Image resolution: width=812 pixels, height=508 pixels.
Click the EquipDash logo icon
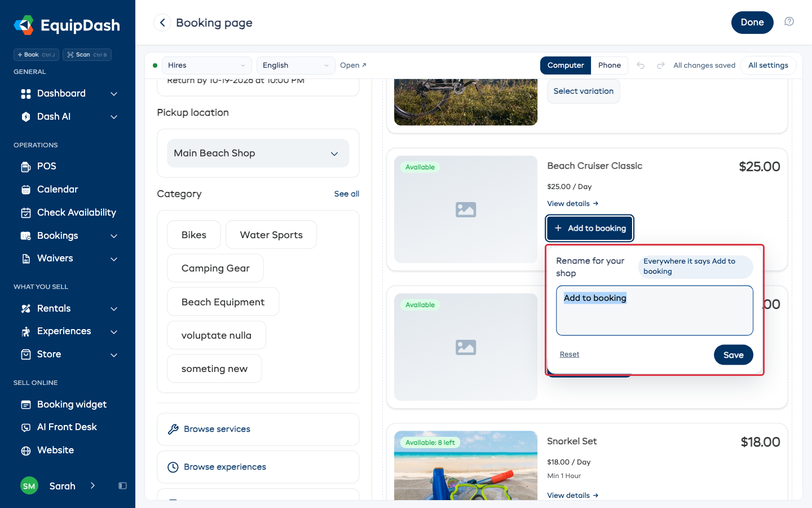click(24, 25)
